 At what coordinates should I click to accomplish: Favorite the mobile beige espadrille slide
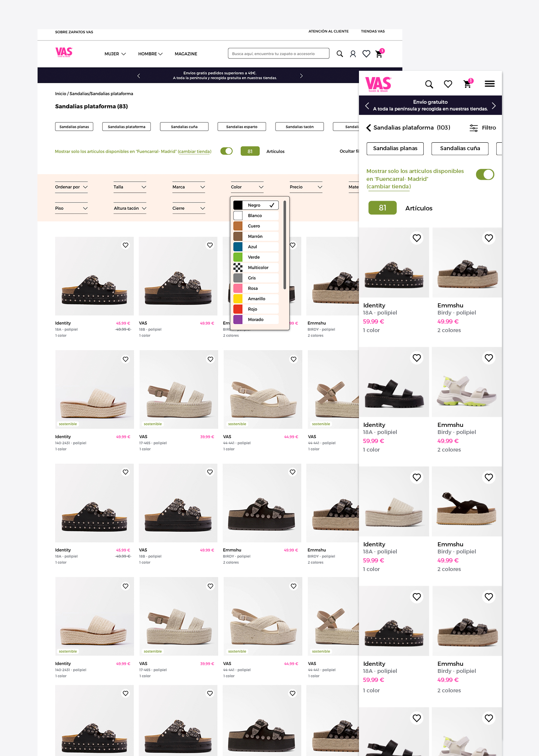click(417, 477)
